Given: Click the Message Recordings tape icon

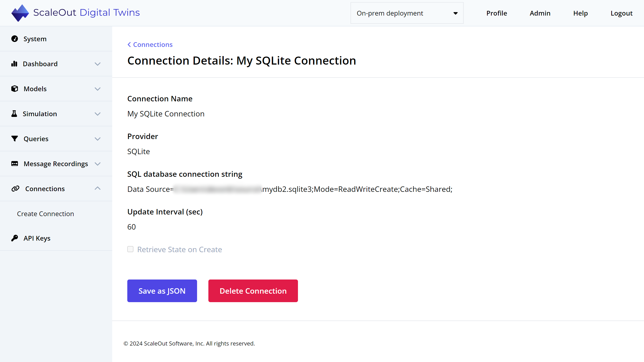Looking at the screenshot, I should (15, 164).
